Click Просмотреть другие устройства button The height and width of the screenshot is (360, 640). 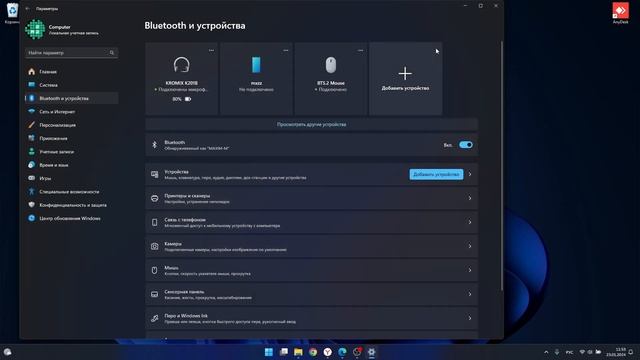pyautogui.click(x=311, y=124)
